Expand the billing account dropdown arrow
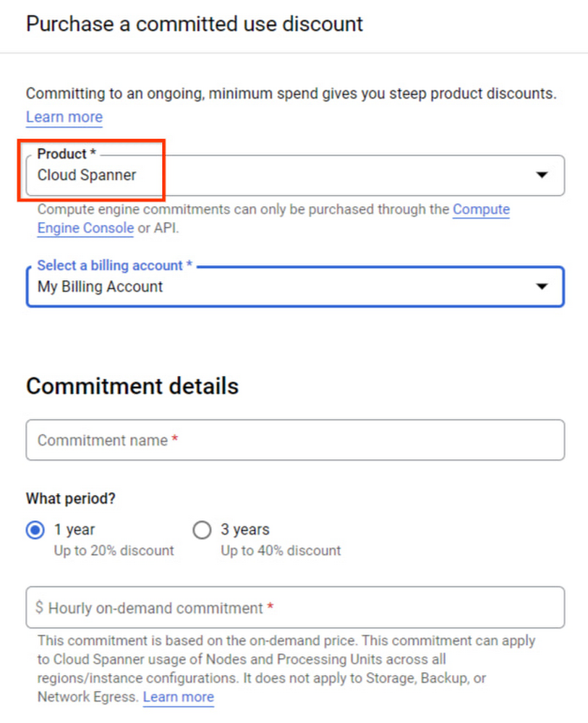This screenshot has width=588, height=723. coord(541,287)
